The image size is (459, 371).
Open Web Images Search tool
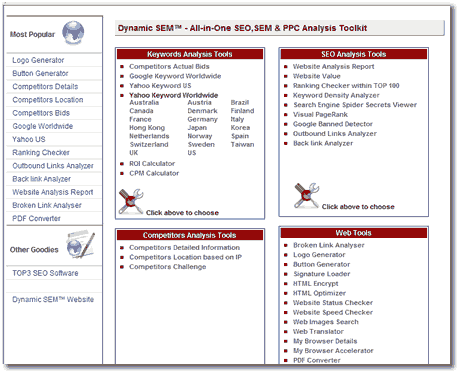tap(326, 322)
